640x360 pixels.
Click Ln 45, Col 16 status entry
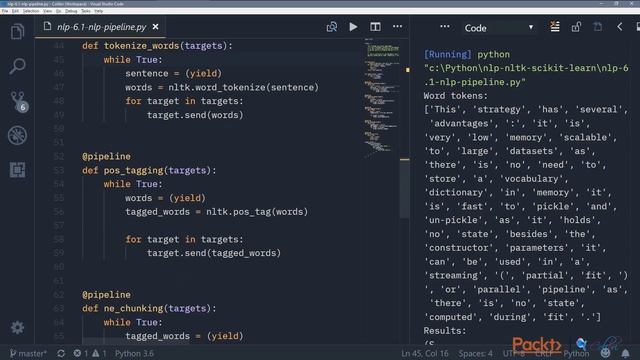(x=424, y=353)
